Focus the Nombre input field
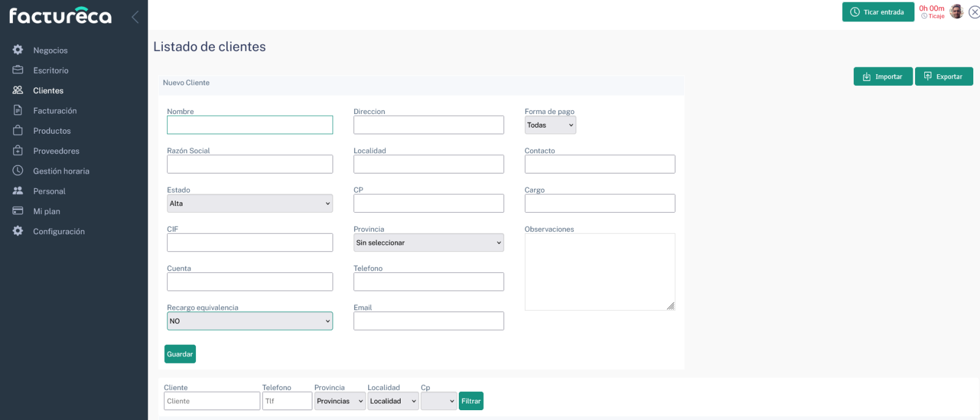The width and height of the screenshot is (980, 420). coord(249,125)
